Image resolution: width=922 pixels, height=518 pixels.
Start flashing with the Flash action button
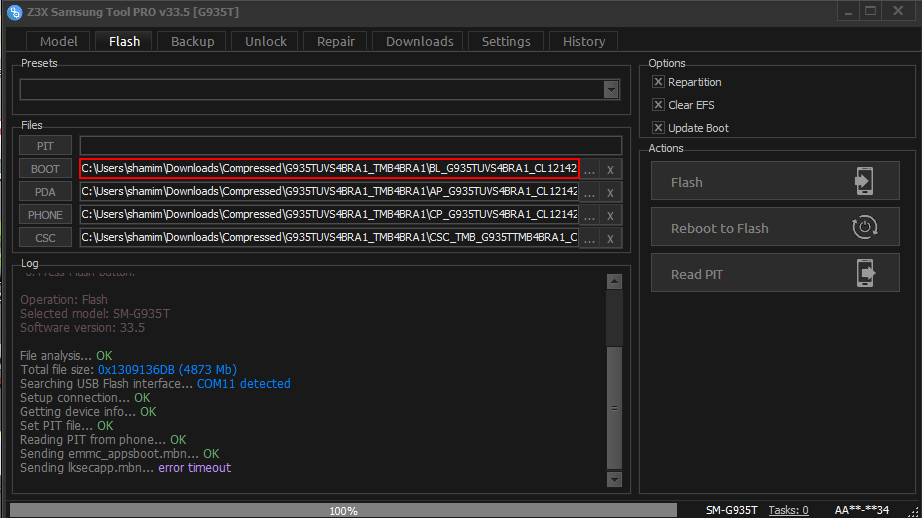(x=775, y=181)
